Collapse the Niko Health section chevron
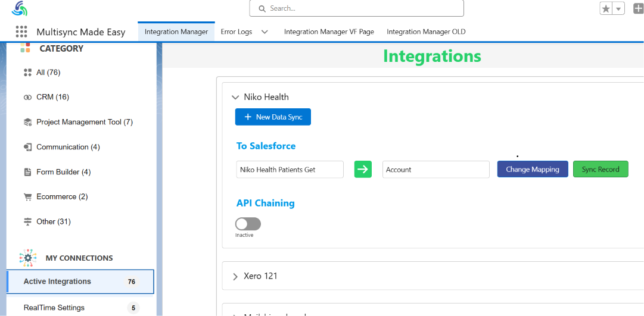The image size is (644, 316). point(235,97)
